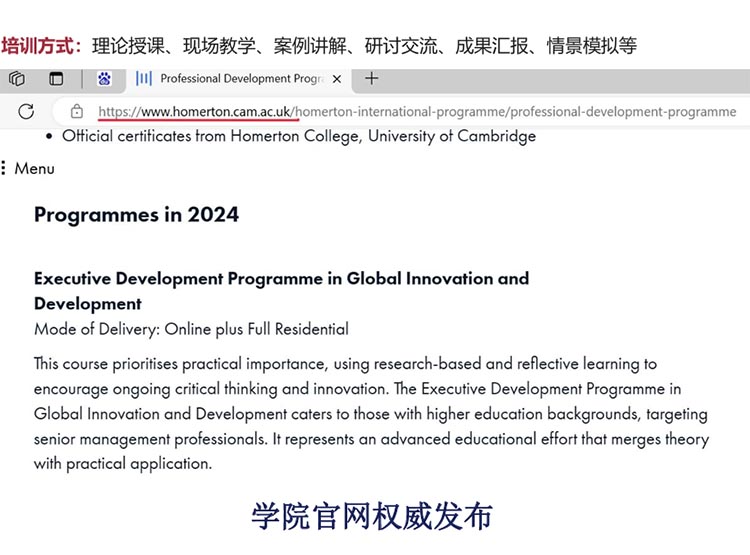Select the Programmes in 2024 heading
Viewport: 750px width, 555px height.
136,214
